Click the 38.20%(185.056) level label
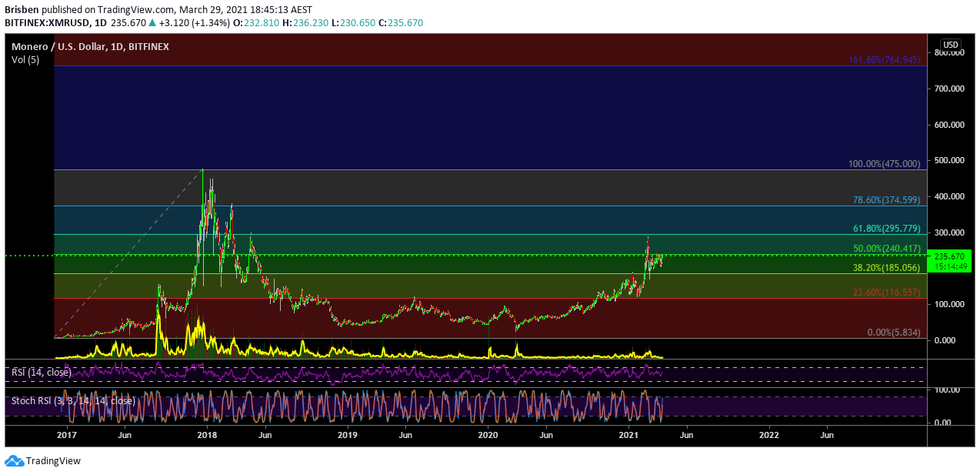 (x=886, y=268)
